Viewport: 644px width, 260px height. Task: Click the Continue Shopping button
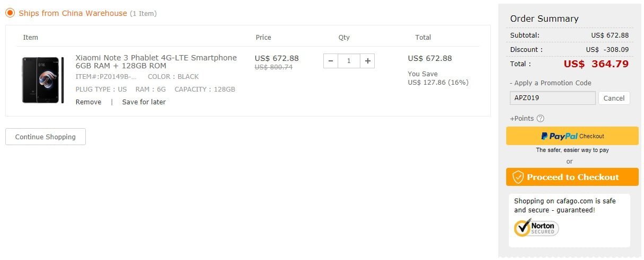pyautogui.click(x=46, y=137)
